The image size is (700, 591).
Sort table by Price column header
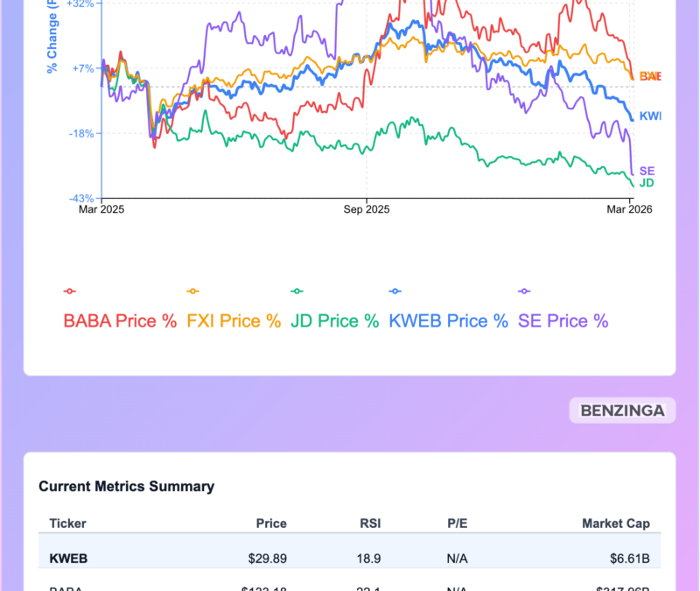[270, 524]
